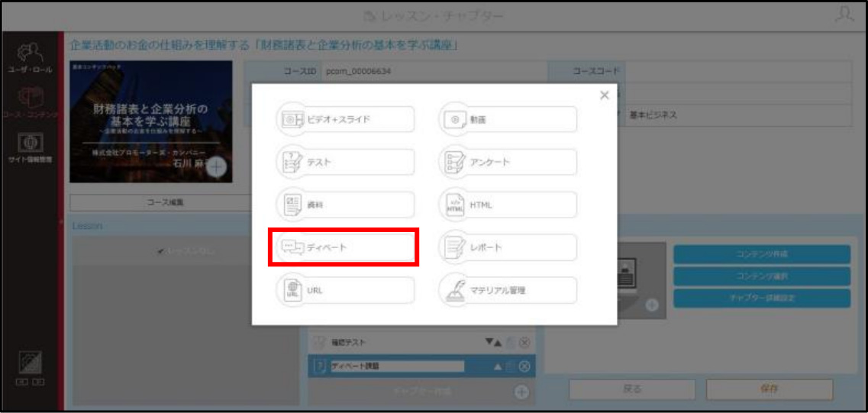Open チャプター詳細設定
868x413 pixels.
pyautogui.click(x=762, y=298)
